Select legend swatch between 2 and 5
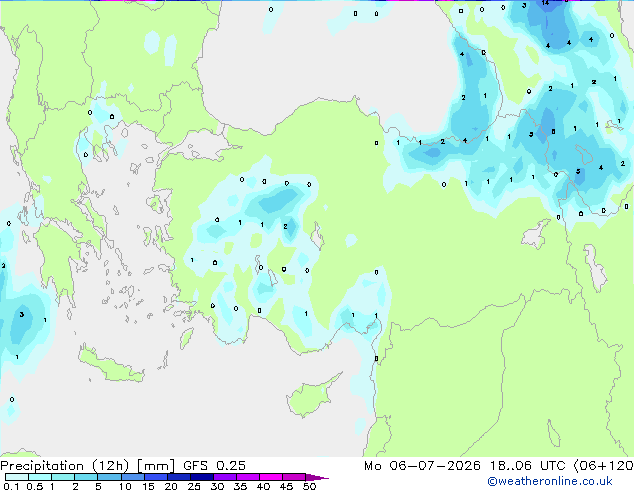 coord(86,477)
